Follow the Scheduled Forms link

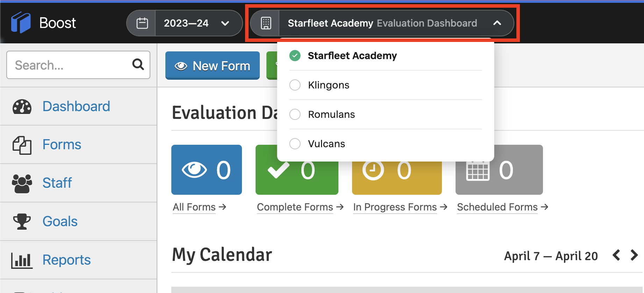click(x=497, y=207)
